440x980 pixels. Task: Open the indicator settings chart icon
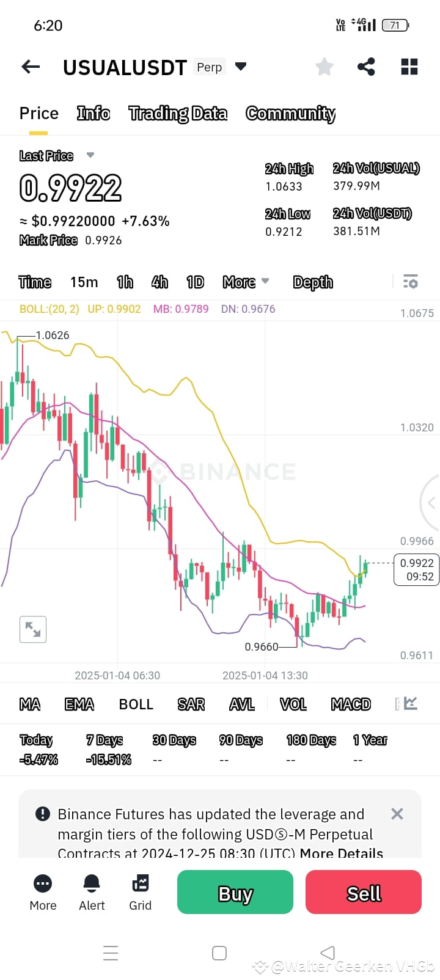pyautogui.click(x=411, y=703)
